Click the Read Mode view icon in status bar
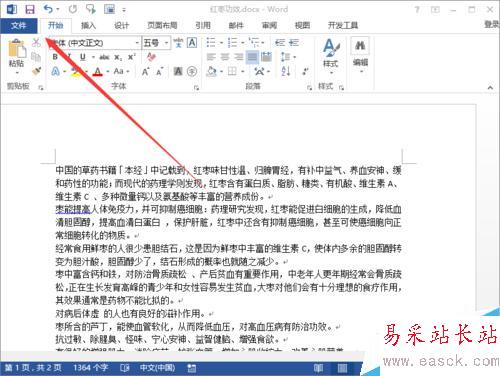 pos(318,368)
